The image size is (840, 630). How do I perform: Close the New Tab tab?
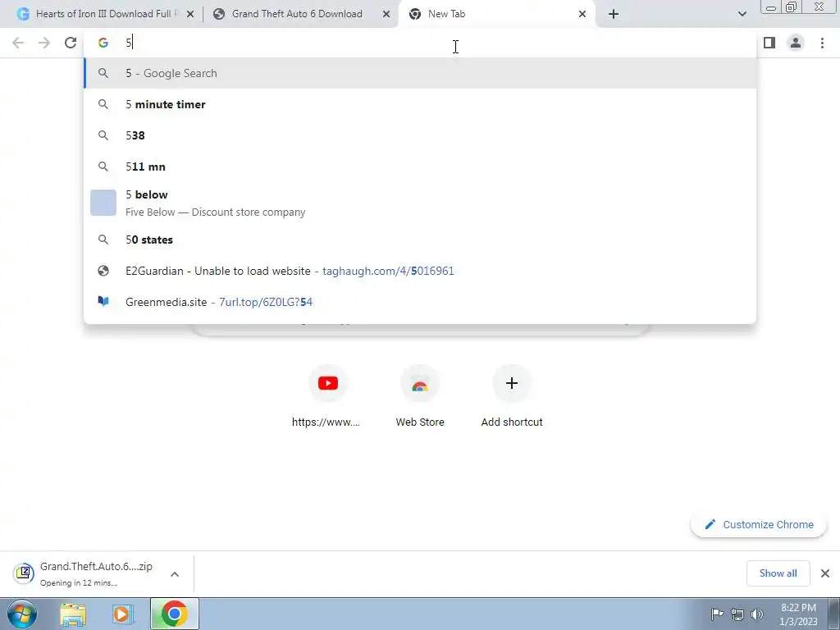pos(582,15)
